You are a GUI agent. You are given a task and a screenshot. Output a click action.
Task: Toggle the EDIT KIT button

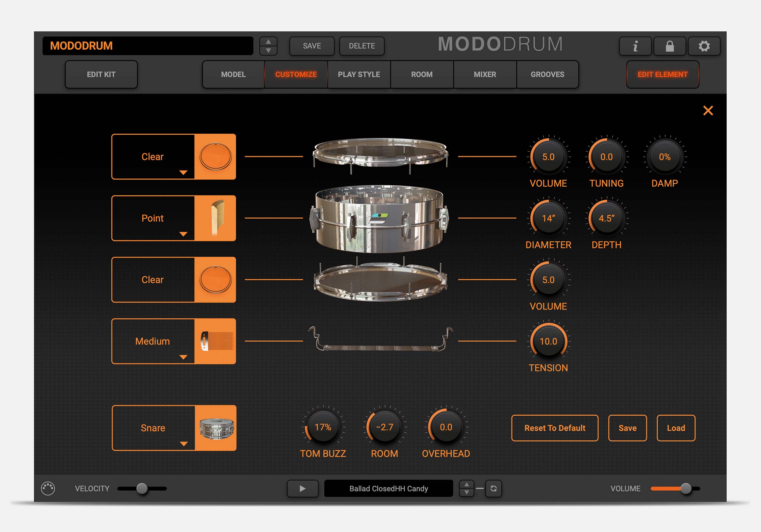pyautogui.click(x=101, y=75)
